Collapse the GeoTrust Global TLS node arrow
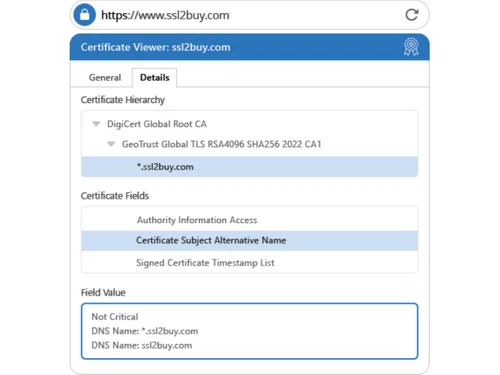Viewport: 500px width, 375px height. tap(111, 144)
